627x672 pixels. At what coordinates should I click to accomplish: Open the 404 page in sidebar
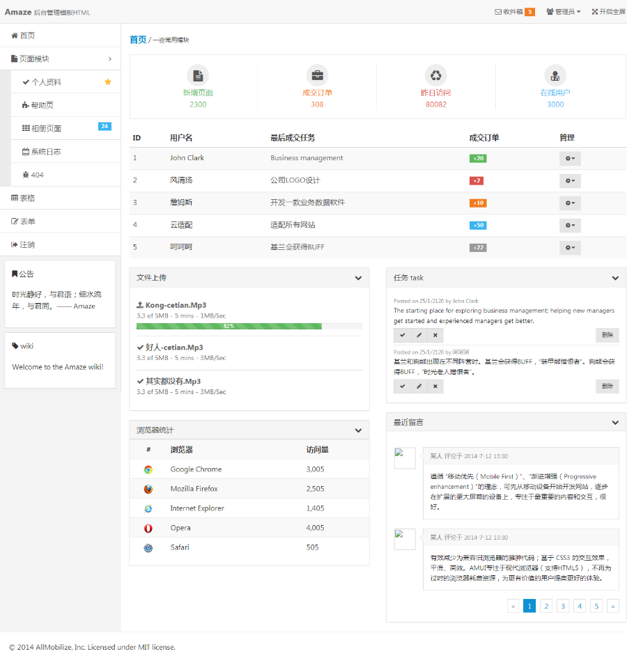coord(65,174)
